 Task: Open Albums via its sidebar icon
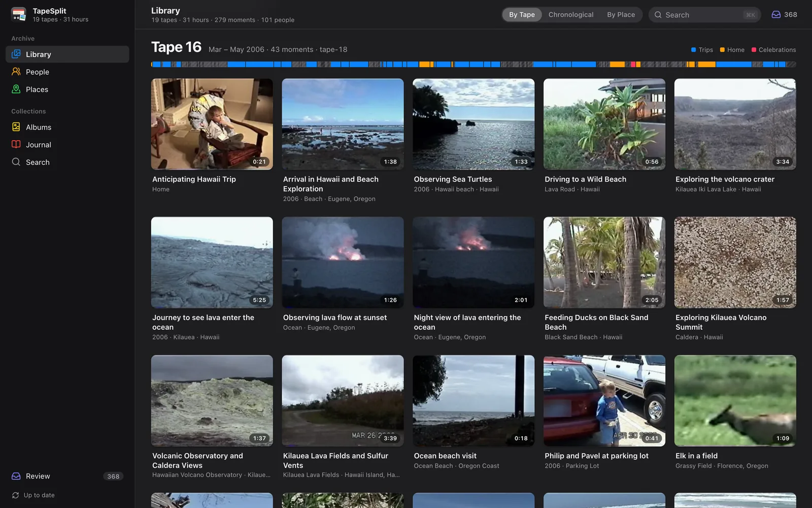16,127
